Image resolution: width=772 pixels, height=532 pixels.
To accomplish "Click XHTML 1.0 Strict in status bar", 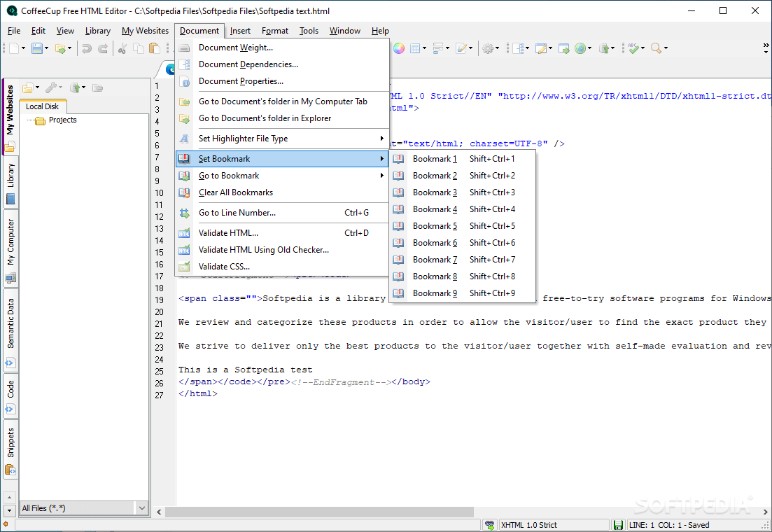I will pos(528,525).
